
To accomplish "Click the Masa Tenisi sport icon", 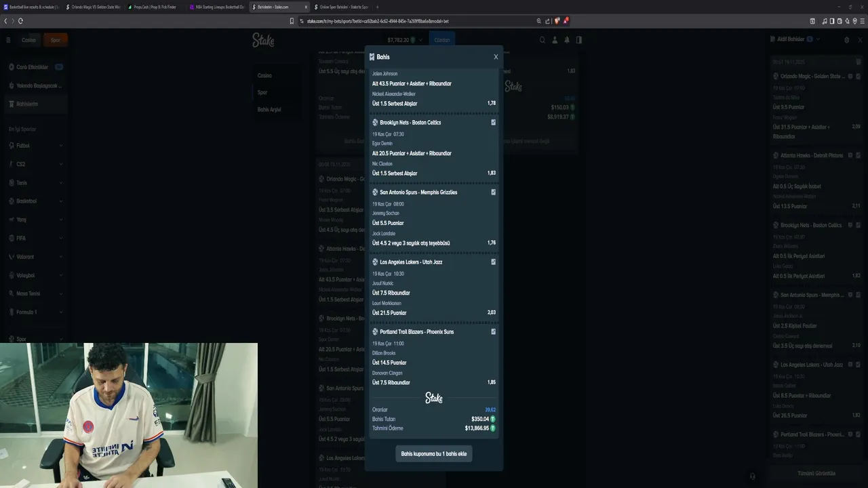I will click(x=12, y=293).
